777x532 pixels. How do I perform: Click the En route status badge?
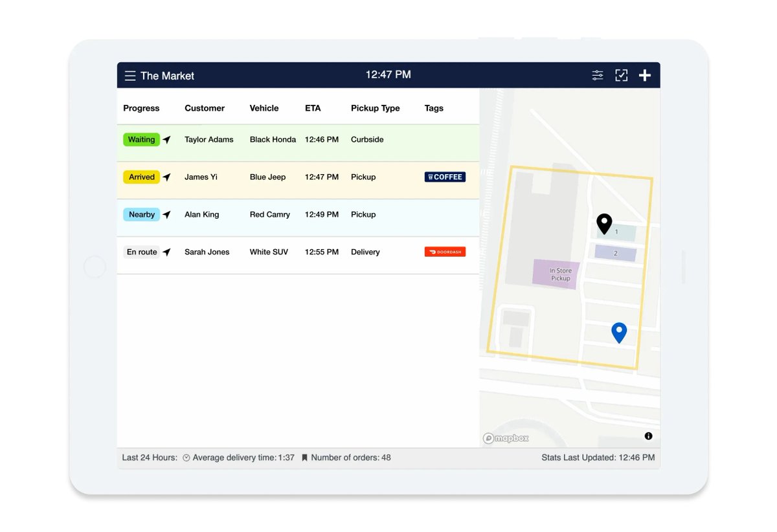point(142,252)
